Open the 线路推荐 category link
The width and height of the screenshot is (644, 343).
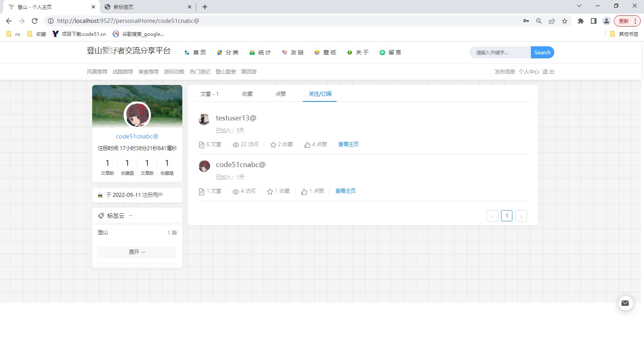point(123,72)
